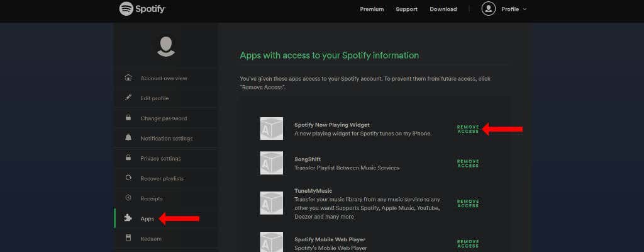Go to Download in top navigation
The height and width of the screenshot is (252, 644).
tap(443, 9)
